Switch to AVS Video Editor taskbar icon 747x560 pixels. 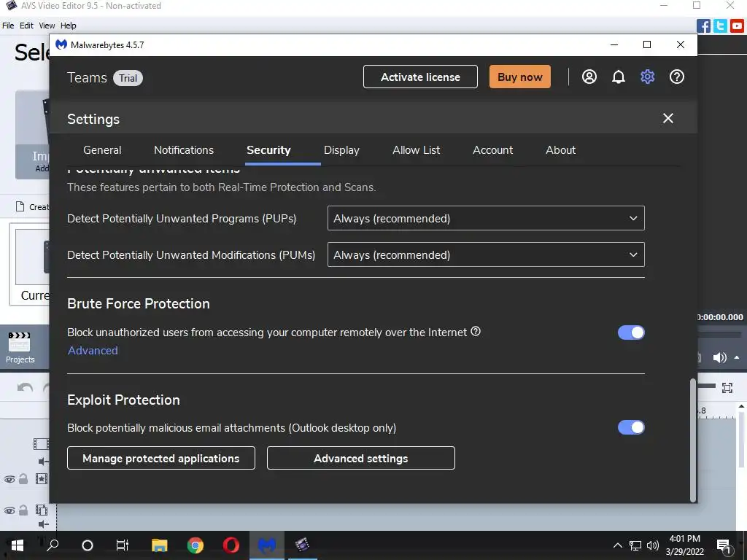[302, 545]
